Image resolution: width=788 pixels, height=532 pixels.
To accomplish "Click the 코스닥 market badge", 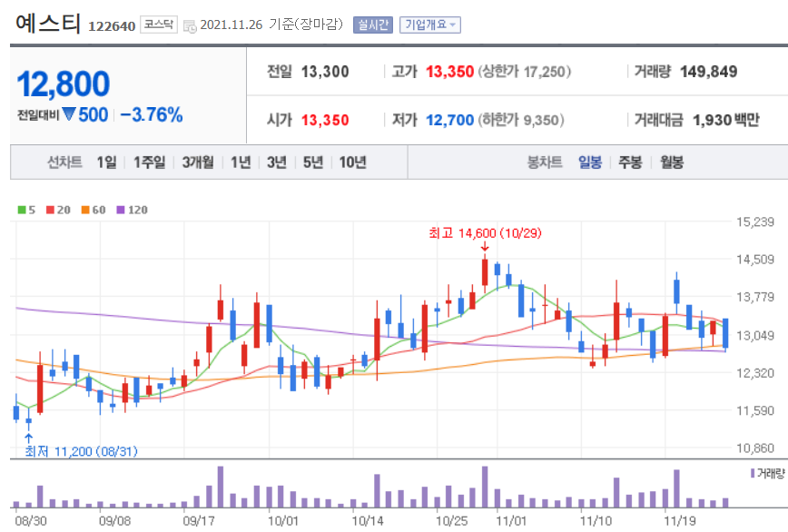I will (x=159, y=25).
